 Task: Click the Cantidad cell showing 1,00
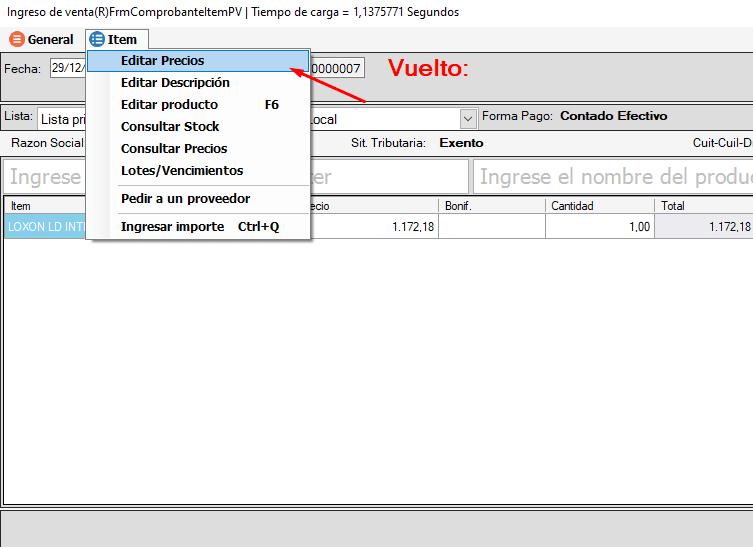click(x=600, y=227)
